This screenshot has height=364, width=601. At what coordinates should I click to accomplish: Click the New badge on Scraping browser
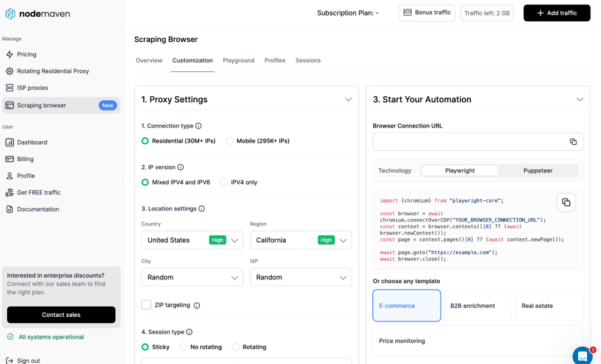coord(108,105)
